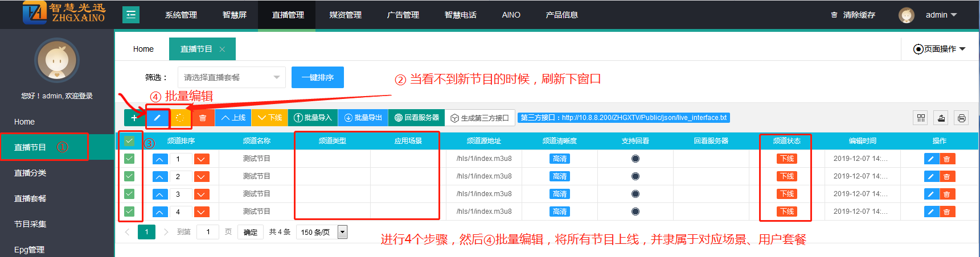Screen dimensions: 980x257
Task: Click the batch edit pencil icon in toolbar
Action: pos(158,118)
